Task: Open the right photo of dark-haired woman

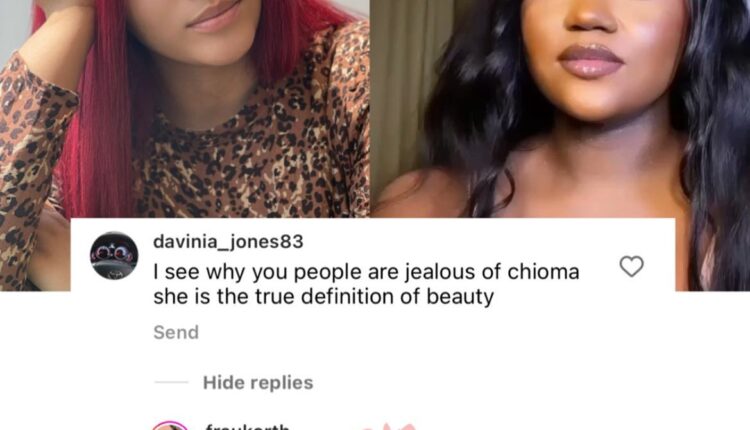Action: tap(560, 109)
